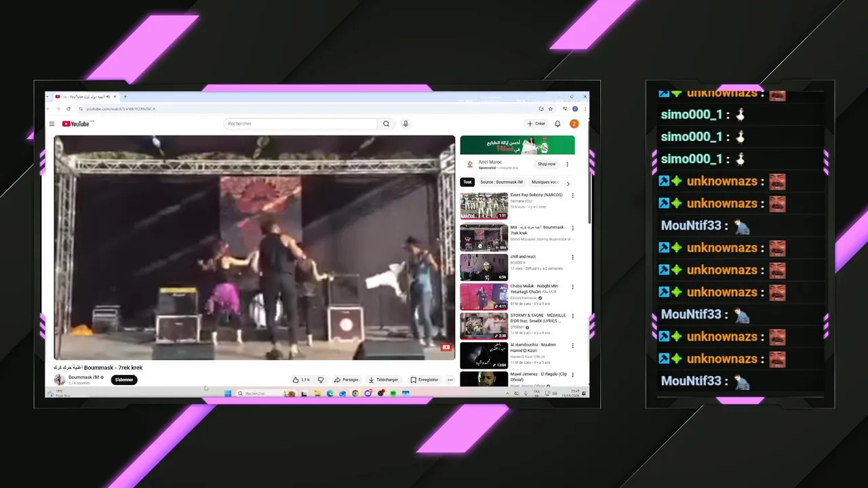Click the Mayel Jimenez El Regalo title
This screenshot has width=868, height=488.
[538, 377]
